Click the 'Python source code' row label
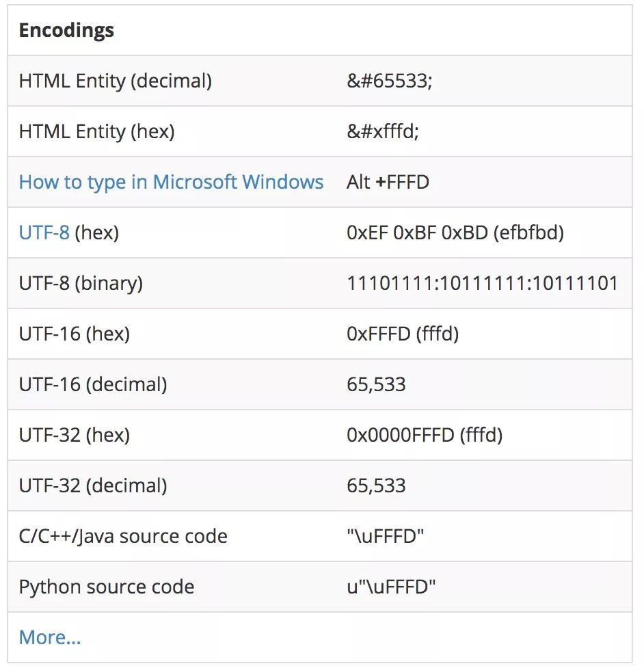Viewport: 644px width, 666px height. point(107,587)
